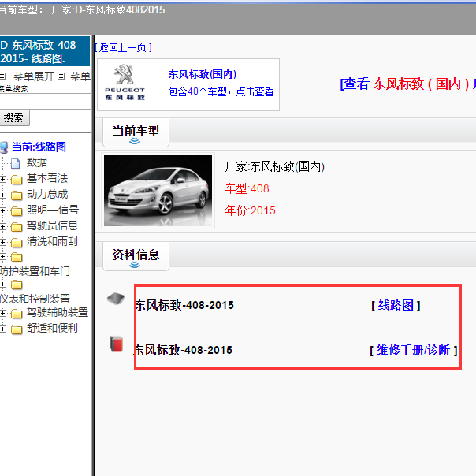Select the 数据 tree item
This screenshot has height=476, width=476.
[37, 162]
